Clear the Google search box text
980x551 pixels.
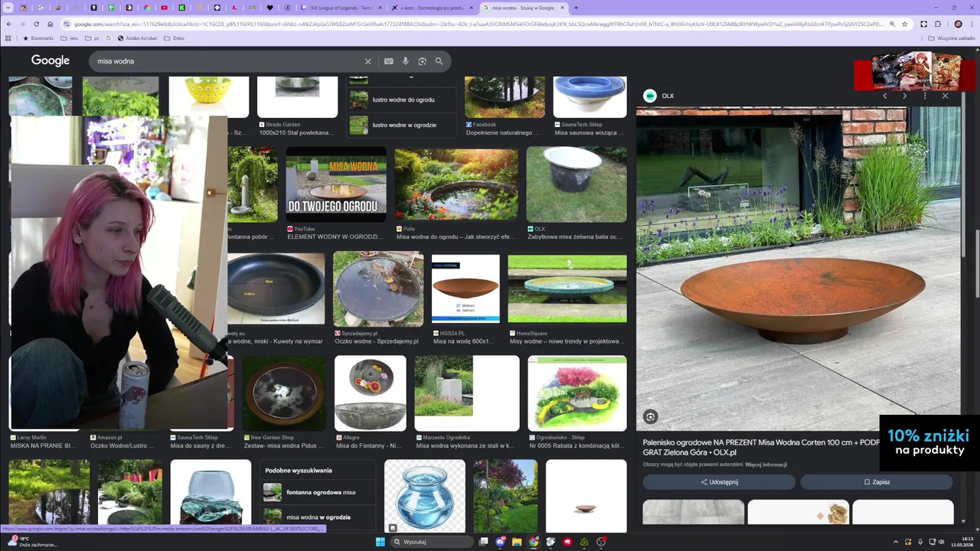367,61
